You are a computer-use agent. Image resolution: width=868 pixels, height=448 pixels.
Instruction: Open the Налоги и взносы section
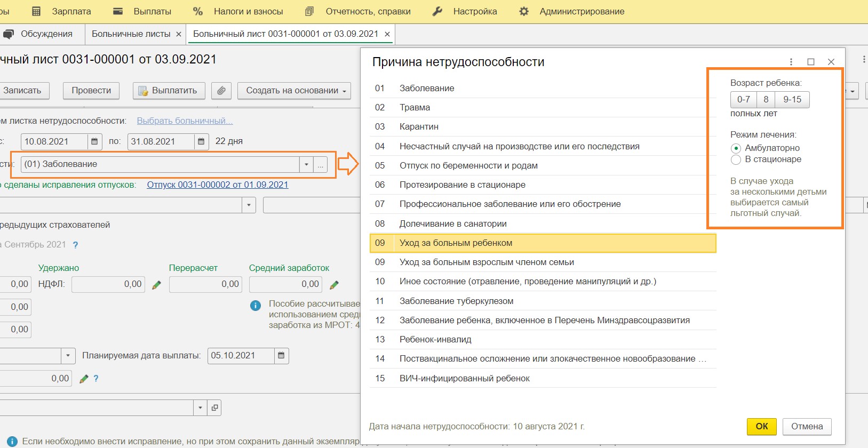238,11
